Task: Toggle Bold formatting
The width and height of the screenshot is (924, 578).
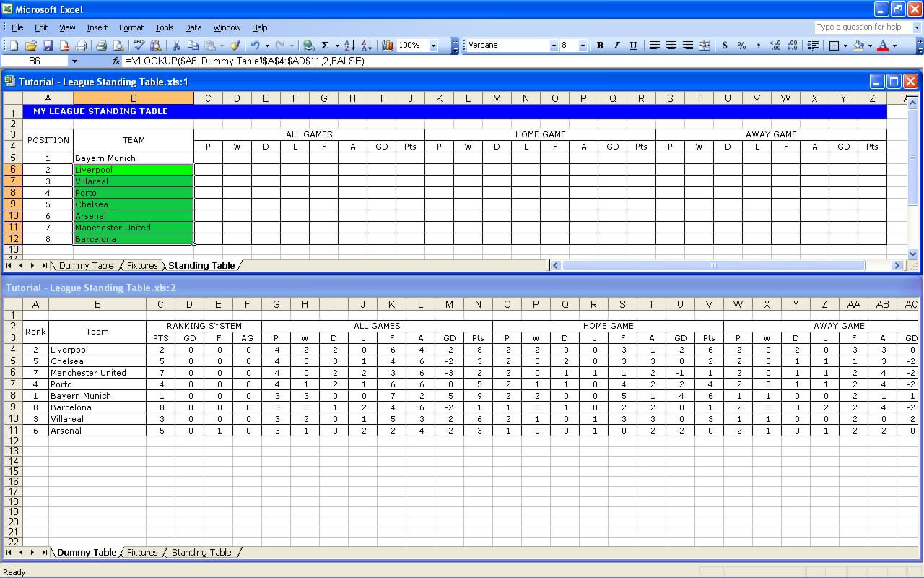Action: click(600, 46)
